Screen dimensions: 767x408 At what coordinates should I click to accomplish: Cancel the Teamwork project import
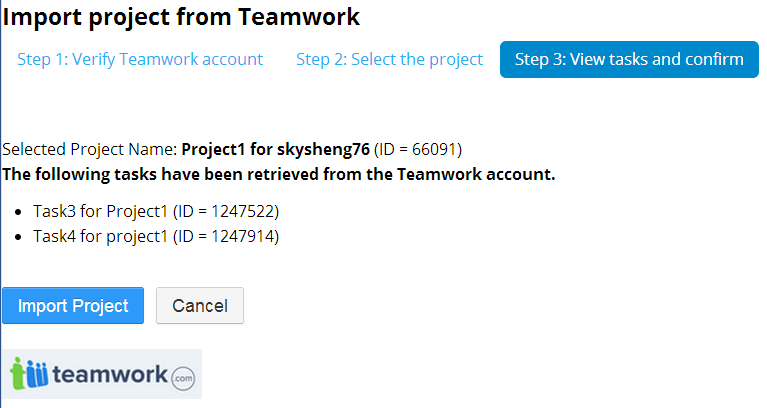click(200, 306)
